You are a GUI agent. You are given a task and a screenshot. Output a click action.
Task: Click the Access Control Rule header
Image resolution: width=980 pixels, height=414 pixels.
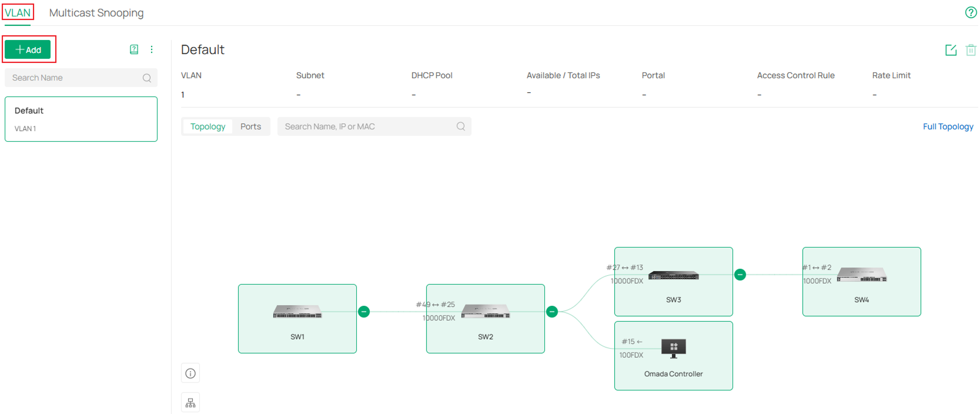click(x=796, y=75)
